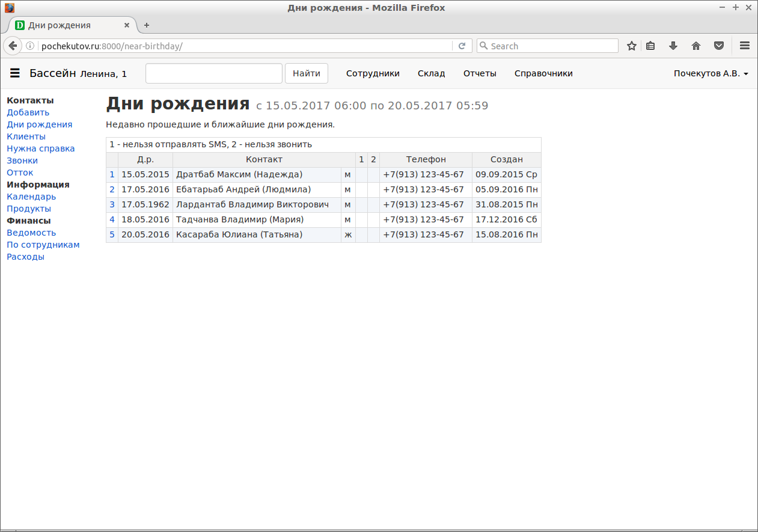Image resolution: width=758 pixels, height=532 pixels.
Task: Open row link 2 for Ебатарьаб Андрей
Action: (x=112, y=189)
